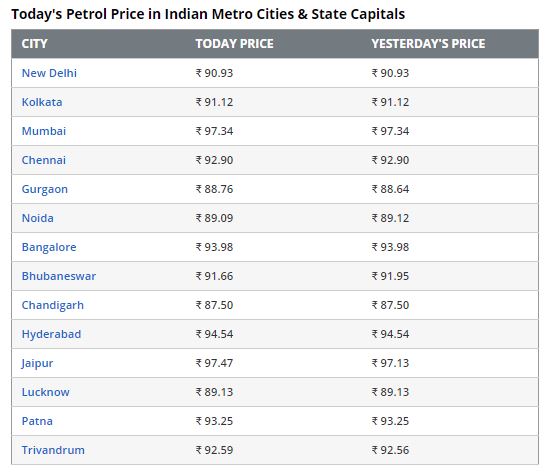Select Jaipur's yesterday price ₹ 97.13
Screen dimensions: 545x475
(x=390, y=363)
